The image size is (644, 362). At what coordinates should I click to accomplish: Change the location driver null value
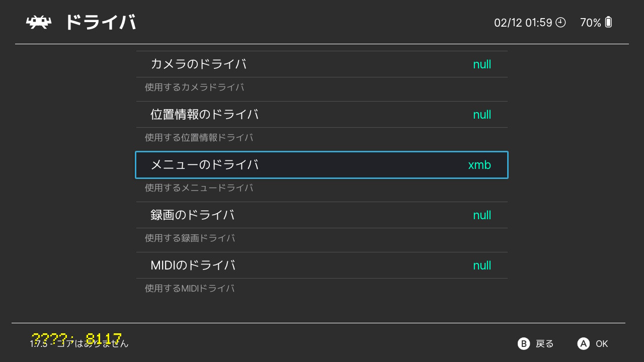click(x=481, y=115)
